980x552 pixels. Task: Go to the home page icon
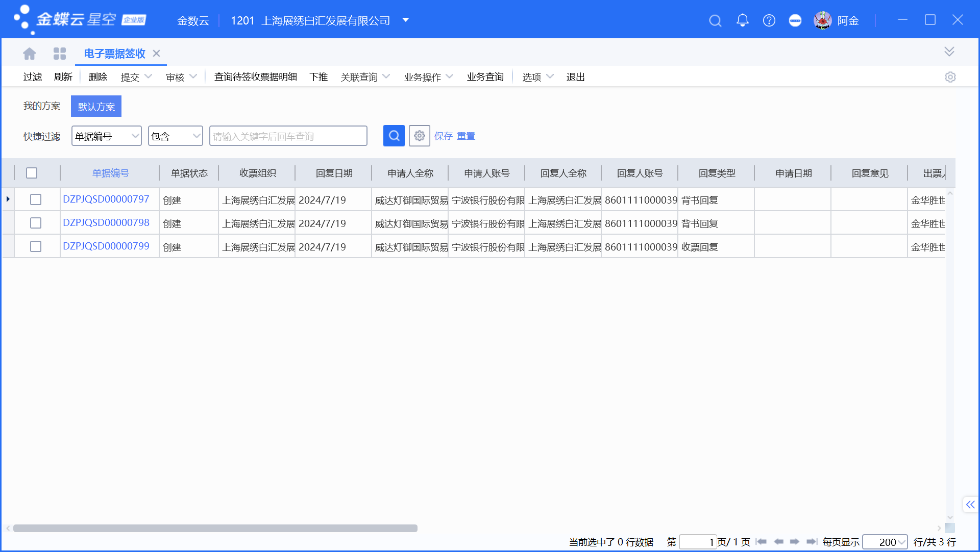click(x=30, y=53)
